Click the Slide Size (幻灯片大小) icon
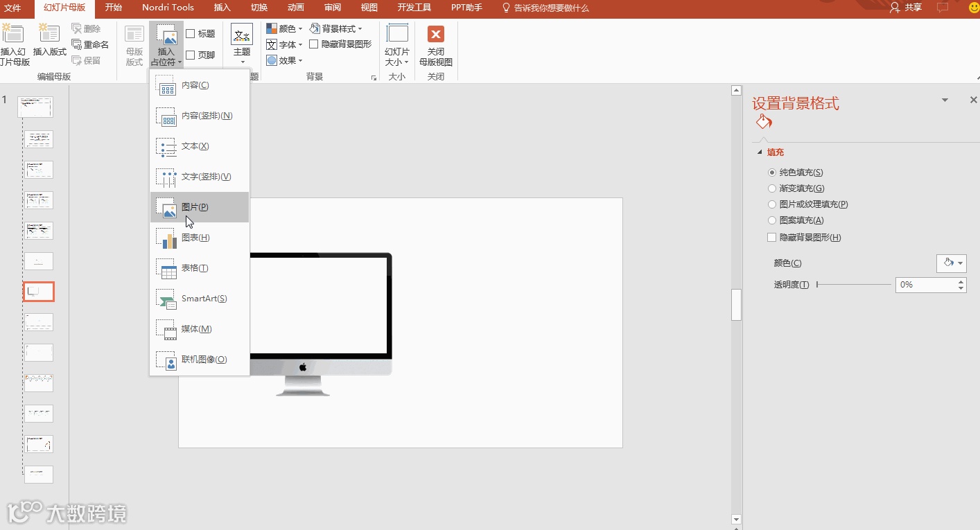 [x=397, y=34]
